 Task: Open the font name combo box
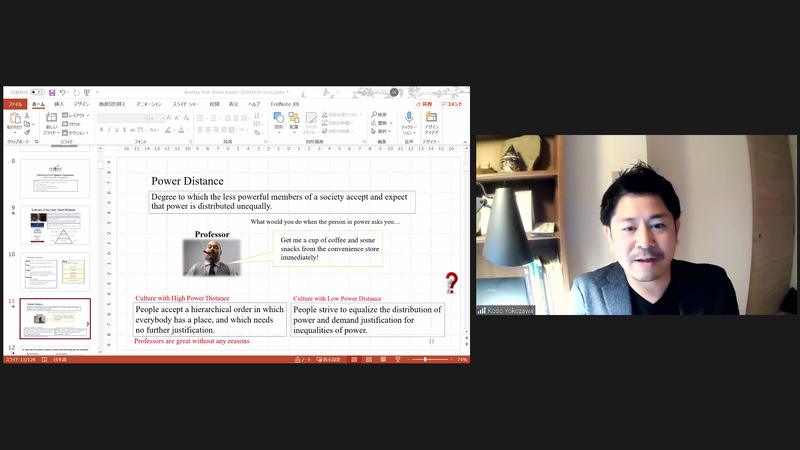pos(121,118)
